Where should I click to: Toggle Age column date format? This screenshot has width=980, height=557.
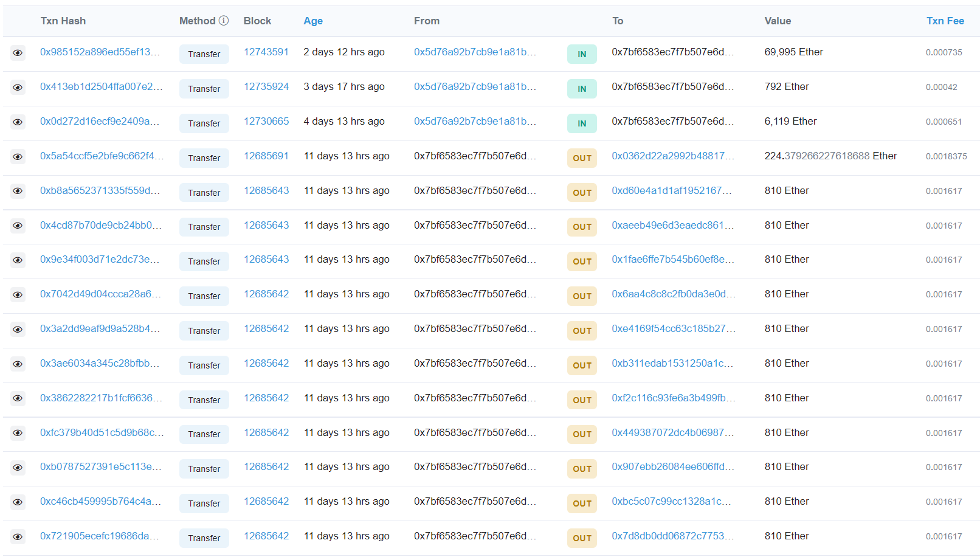[312, 21]
